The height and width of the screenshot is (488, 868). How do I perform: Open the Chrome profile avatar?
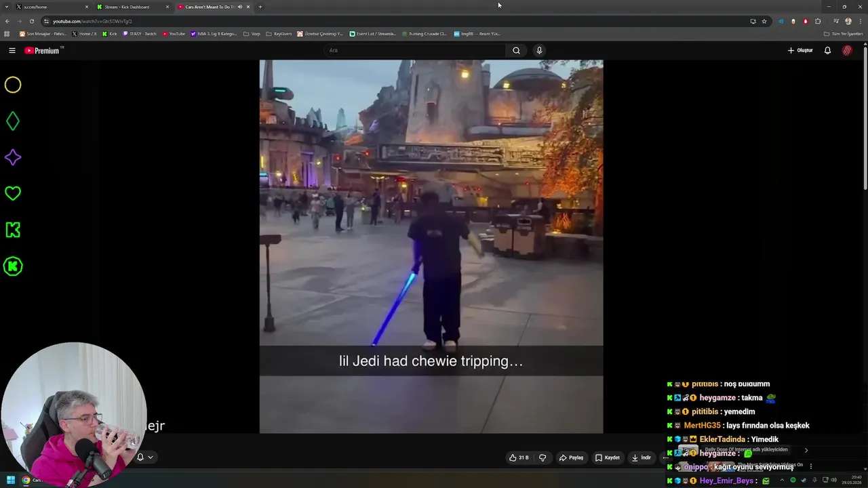tap(848, 21)
